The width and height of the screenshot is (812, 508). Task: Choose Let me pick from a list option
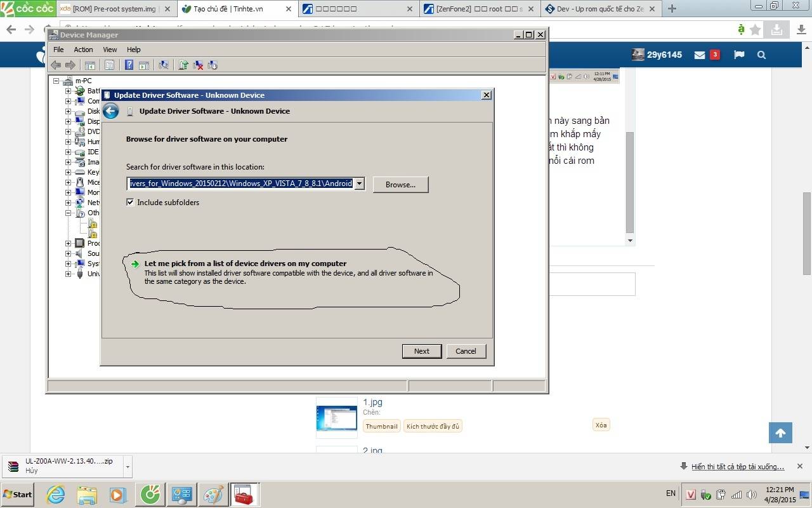tap(245, 264)
